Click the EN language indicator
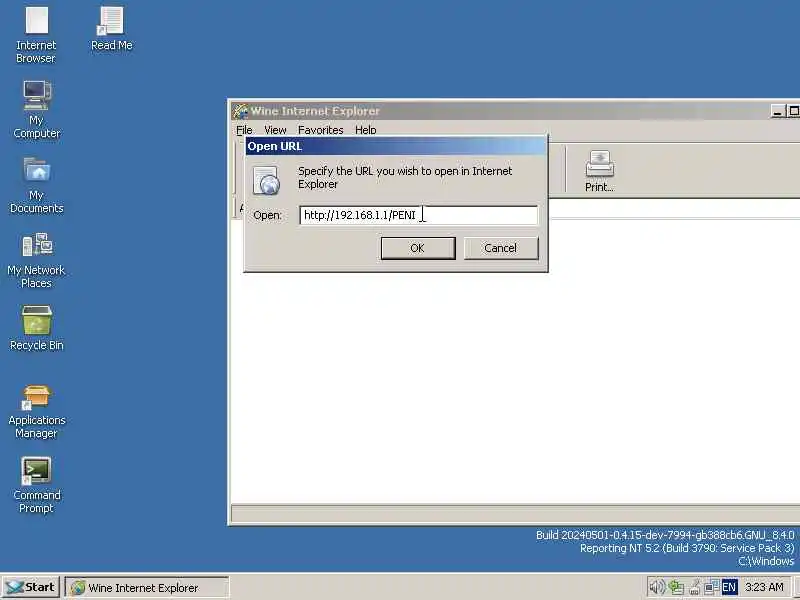 pos(730,587)
